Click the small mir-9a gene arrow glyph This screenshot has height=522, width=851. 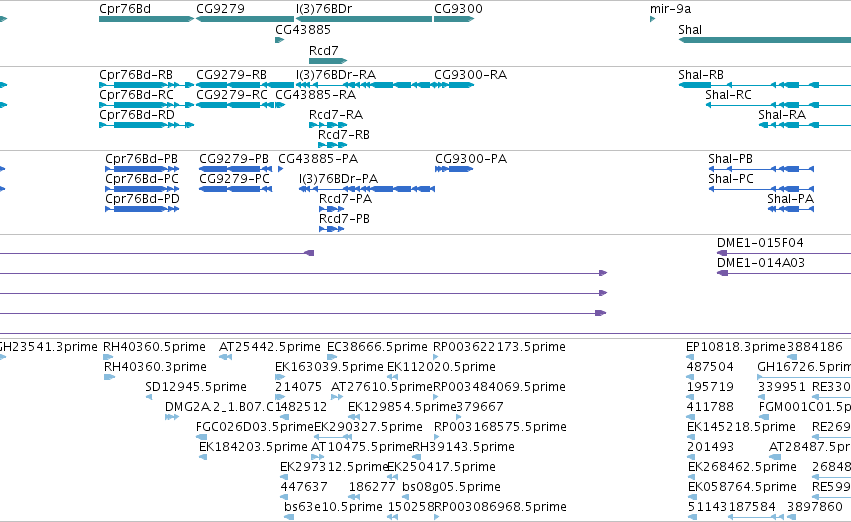tap(652, 20)
